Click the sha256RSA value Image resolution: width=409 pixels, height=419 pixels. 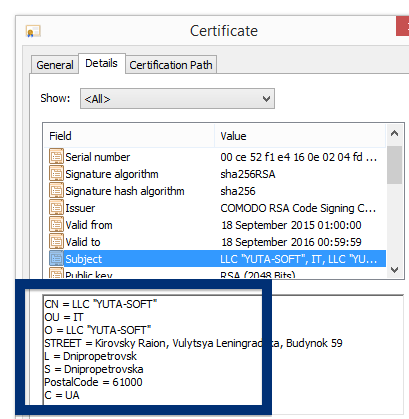(x=248, y=174)
